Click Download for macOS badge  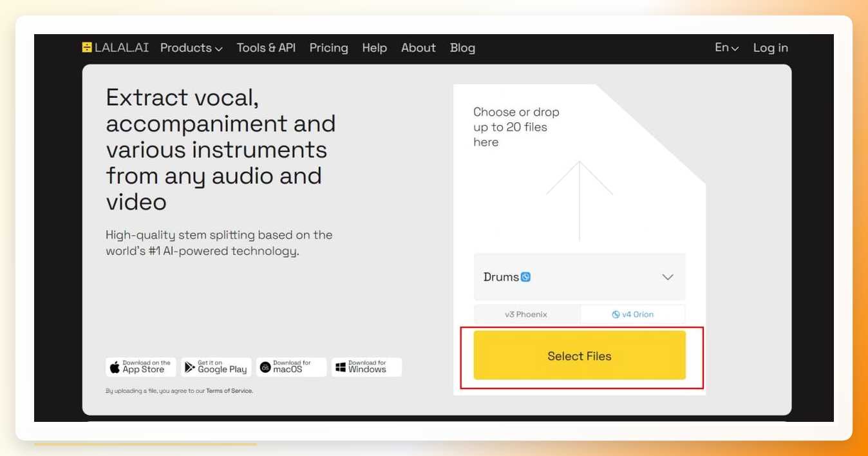click(x=292, y=367)
